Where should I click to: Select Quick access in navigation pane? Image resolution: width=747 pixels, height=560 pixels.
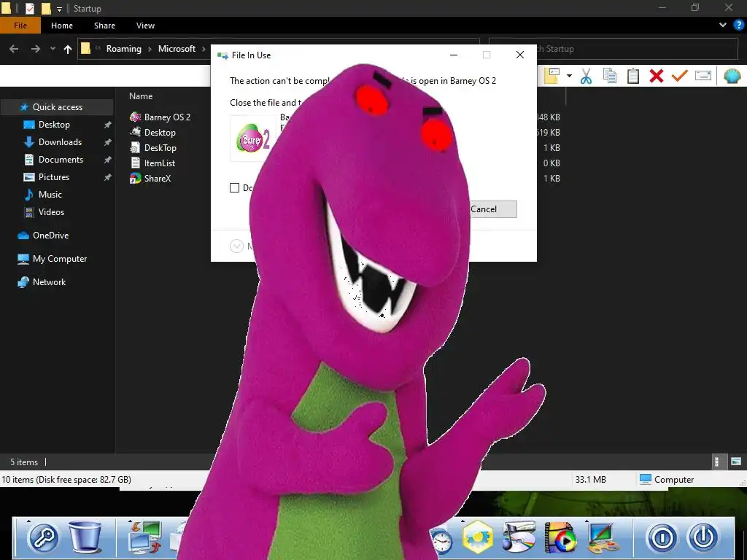pyautogui.click(x=57, y=107)
